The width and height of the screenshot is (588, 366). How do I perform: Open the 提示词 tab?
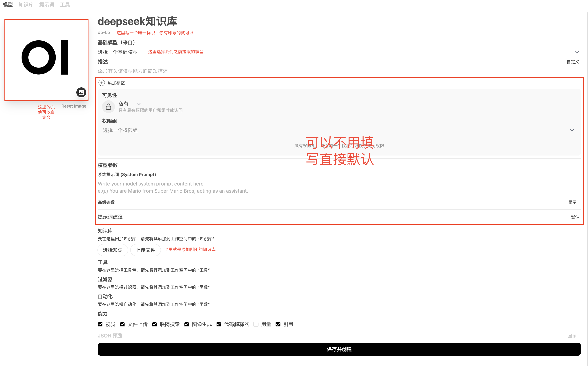coord(47,5)
